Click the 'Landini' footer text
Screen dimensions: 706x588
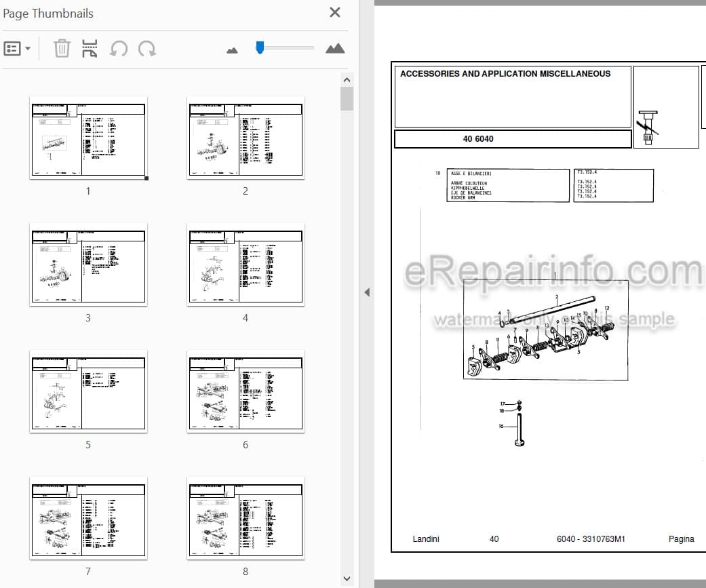coord(425,539)
